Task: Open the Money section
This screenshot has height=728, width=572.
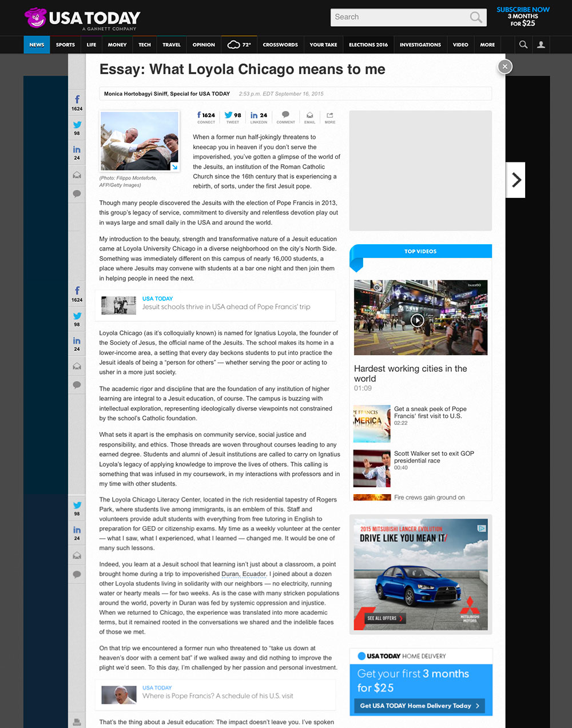Action: (117, 45)
